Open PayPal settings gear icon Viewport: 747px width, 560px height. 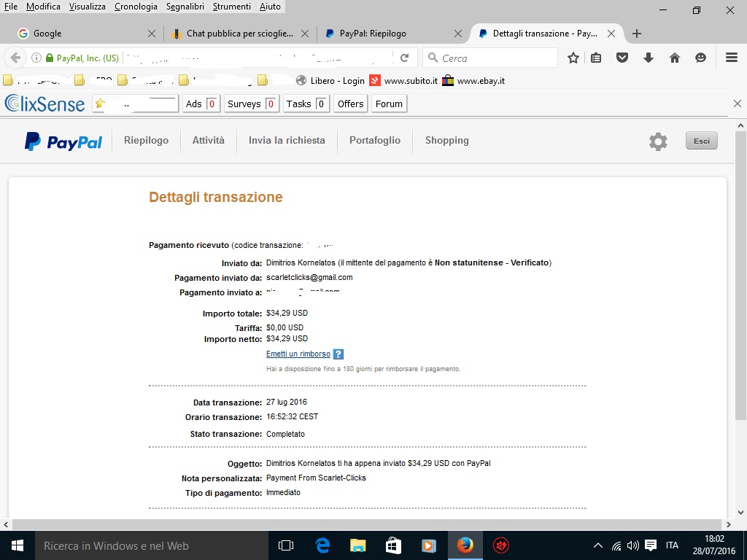click(x=659, y=141)
